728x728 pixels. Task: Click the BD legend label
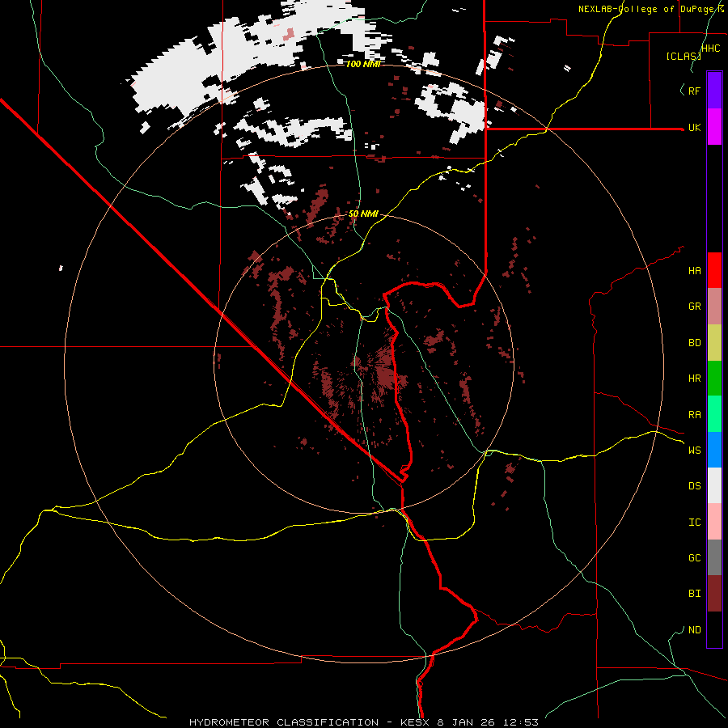coord(694,343)
